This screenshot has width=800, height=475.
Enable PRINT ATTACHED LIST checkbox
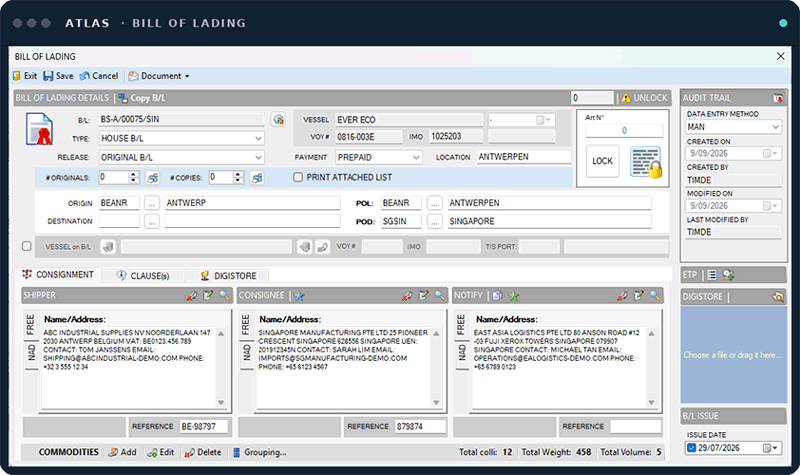tap(298, 177)
